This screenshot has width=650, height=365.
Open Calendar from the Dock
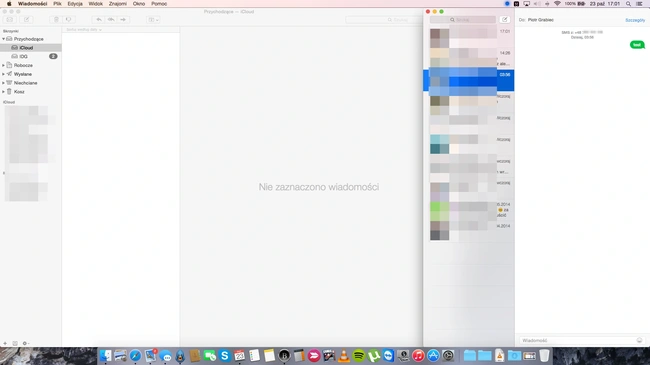(x=240, y=355)
